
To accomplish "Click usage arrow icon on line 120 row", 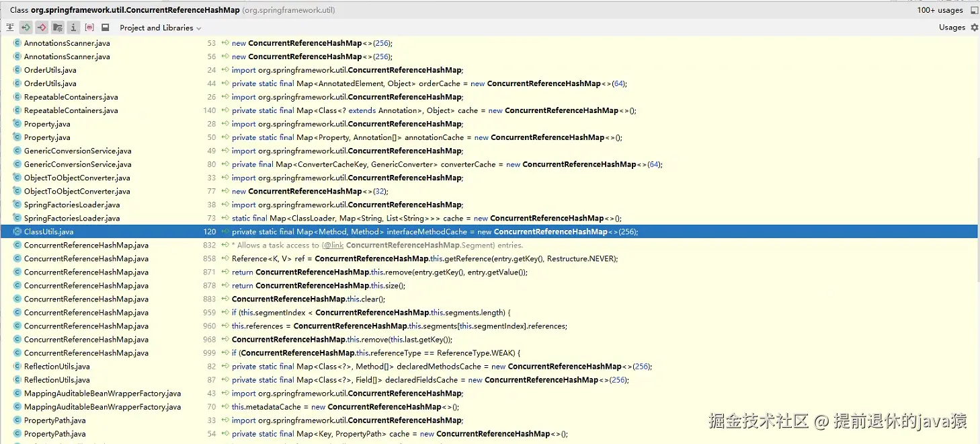I will tap(225, 231).
